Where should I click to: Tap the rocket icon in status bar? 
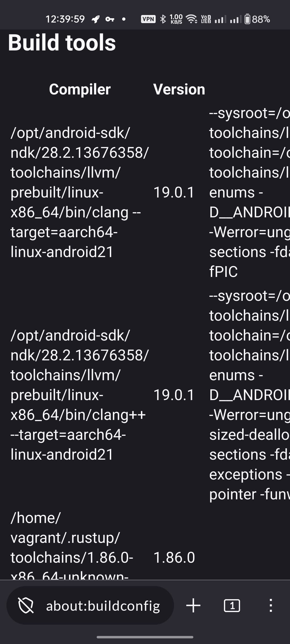click(96, 19)
